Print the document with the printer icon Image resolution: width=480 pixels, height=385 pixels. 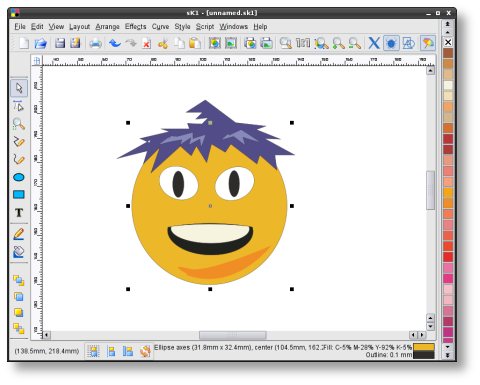click(96, 43)
